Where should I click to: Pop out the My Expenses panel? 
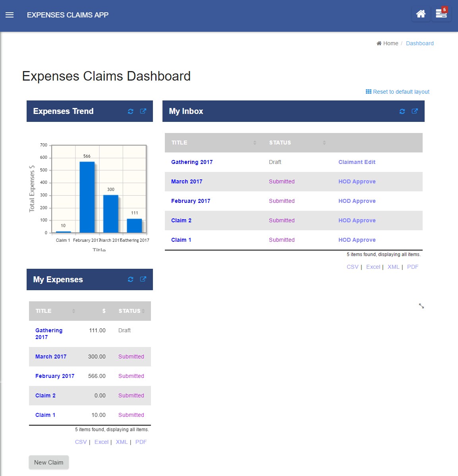tap(143, 279)
